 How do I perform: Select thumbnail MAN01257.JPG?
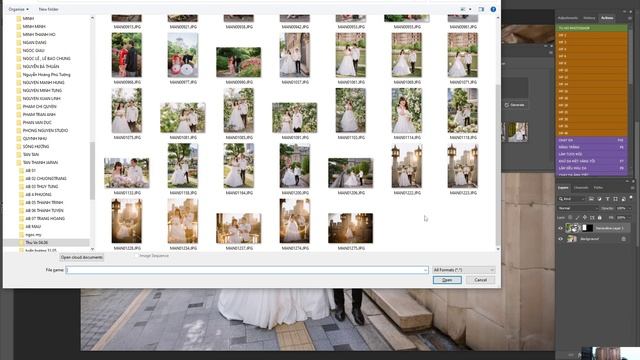[x=239, y=229]
